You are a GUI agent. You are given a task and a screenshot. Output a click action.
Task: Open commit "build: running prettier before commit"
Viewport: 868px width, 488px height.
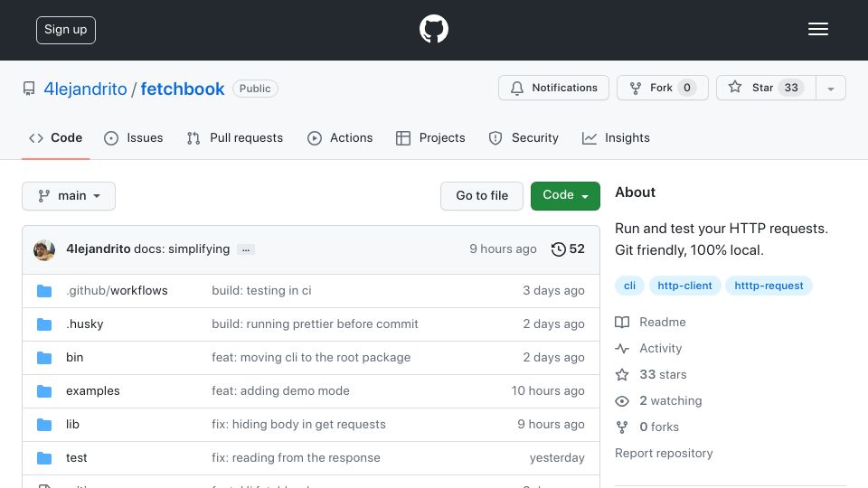[315, 324]
